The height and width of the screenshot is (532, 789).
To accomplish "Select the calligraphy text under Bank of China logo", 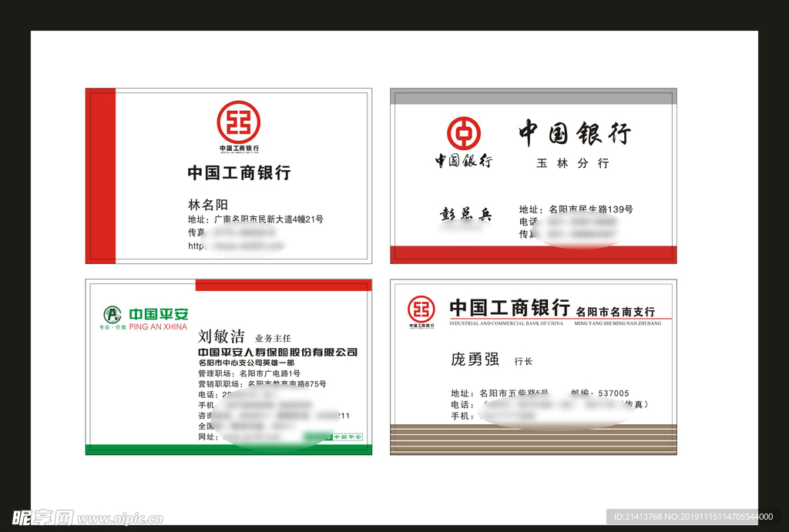I will pyautogui.click(x=464, y=161).
